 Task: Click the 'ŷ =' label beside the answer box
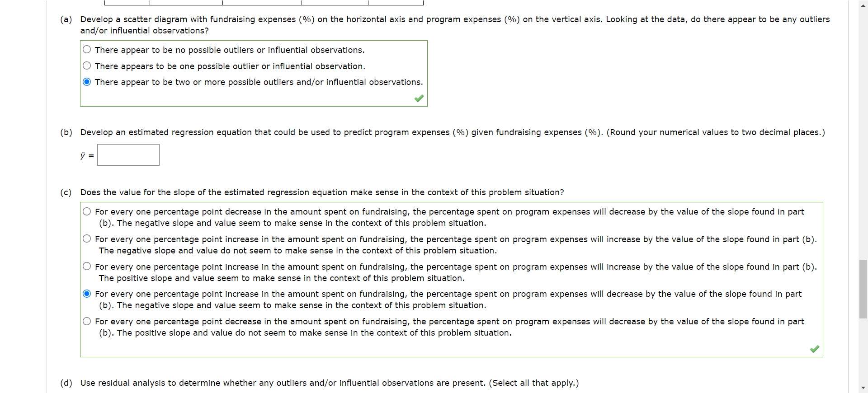pos(86,155)
